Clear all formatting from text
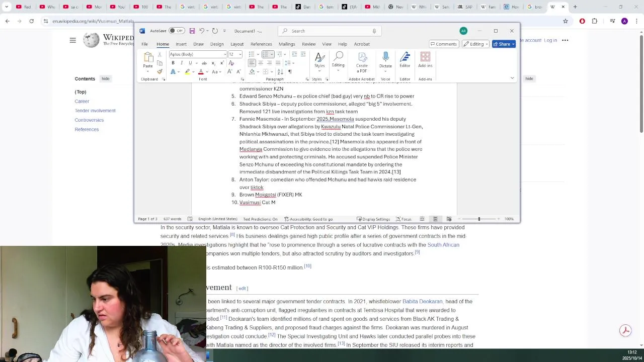Viewport: 644px width, 362px height. coord(231,63)
